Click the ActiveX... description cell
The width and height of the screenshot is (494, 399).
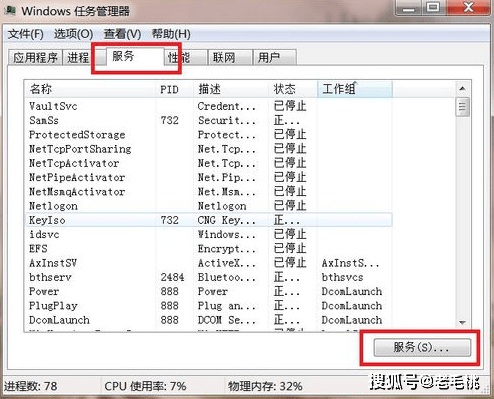coord(227,263)
